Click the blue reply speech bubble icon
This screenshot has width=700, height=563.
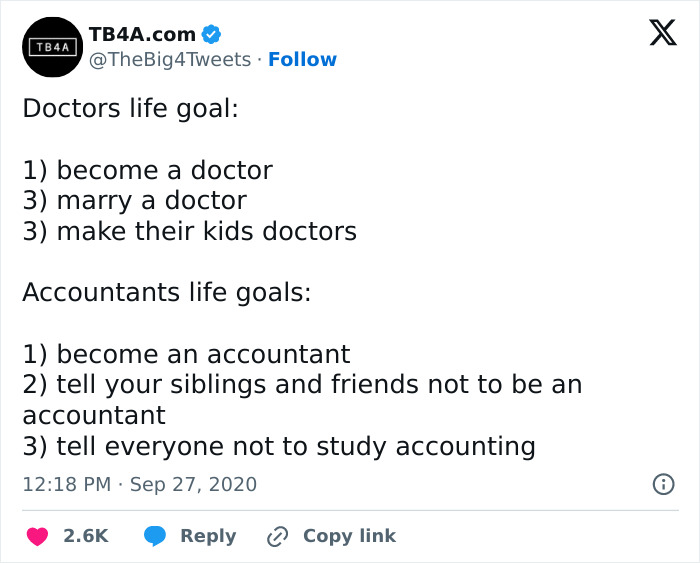coord(155,536)
